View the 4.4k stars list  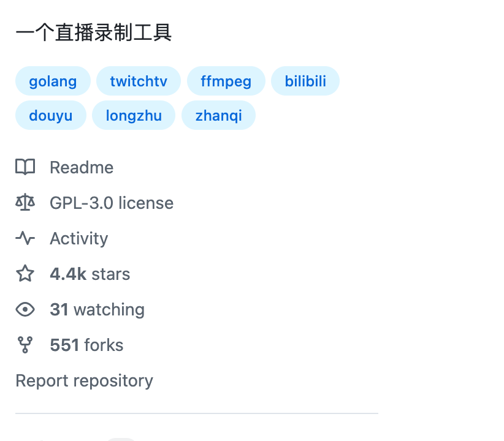coord(90,274)
